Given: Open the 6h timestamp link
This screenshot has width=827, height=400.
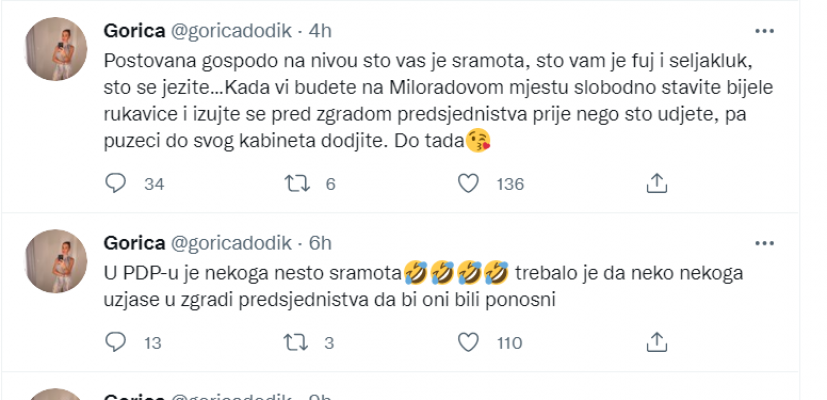Looking at the screenshot, I should (320, 243).
